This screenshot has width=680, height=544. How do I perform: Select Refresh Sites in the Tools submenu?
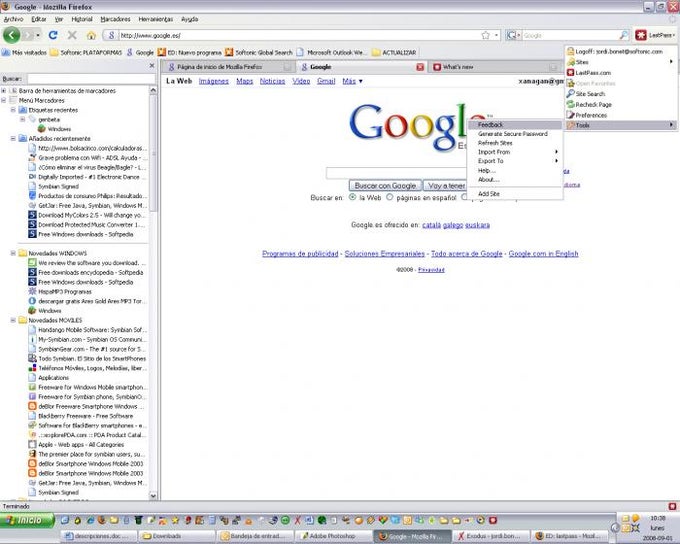[x=515, y=143]
